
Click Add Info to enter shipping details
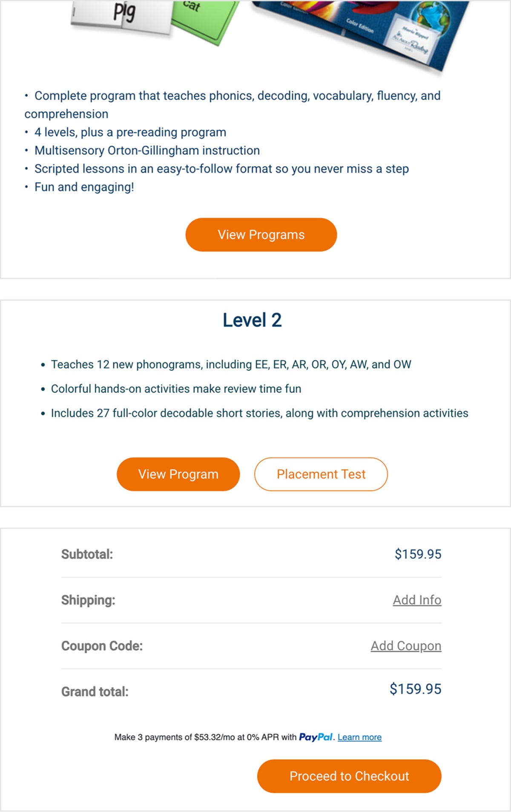point(417,600)
